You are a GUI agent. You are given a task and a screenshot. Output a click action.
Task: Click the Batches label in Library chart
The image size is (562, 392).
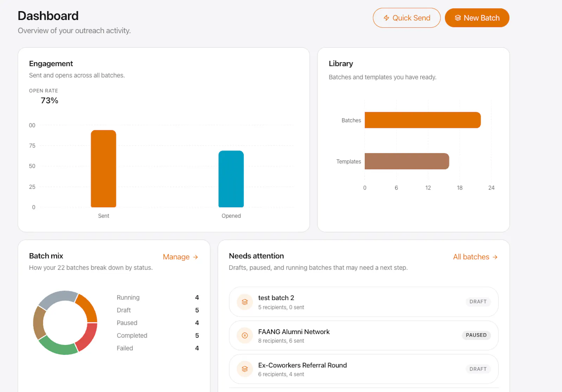click(x=351, y=120)
